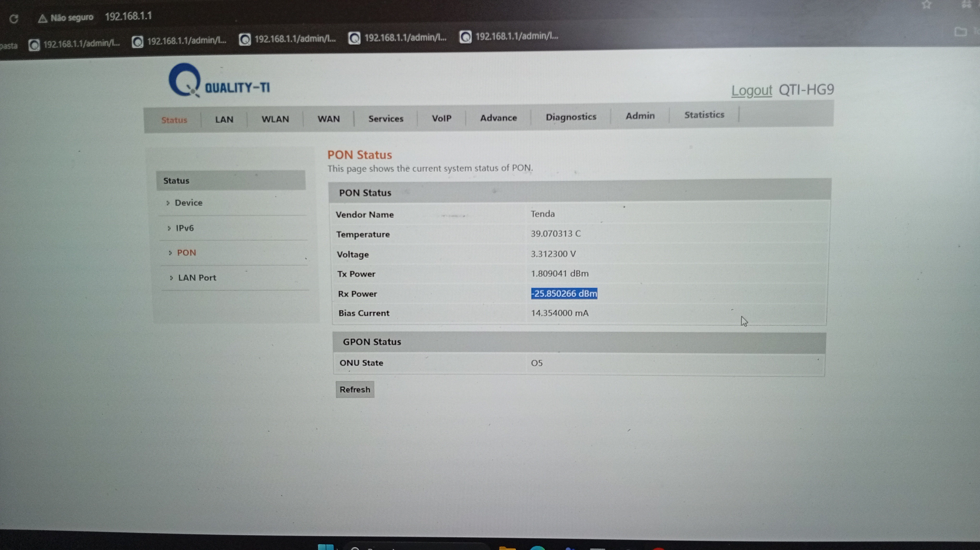Select the PON sidebar entry
980x550 pixels.
coord(186,253)
